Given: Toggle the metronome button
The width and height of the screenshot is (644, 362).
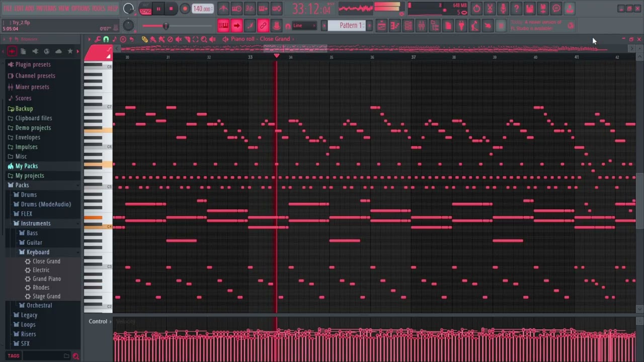Looking at the screenshot, I should [x=223, y=9].
